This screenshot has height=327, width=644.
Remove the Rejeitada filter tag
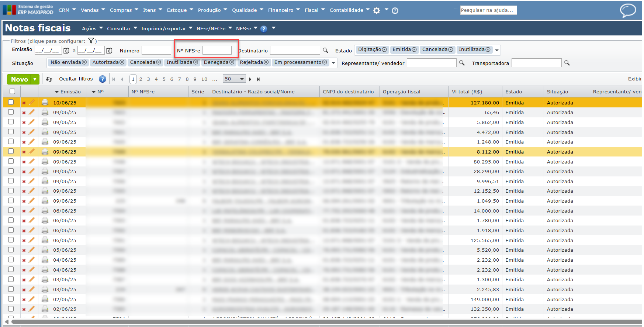tap(266, 62)
